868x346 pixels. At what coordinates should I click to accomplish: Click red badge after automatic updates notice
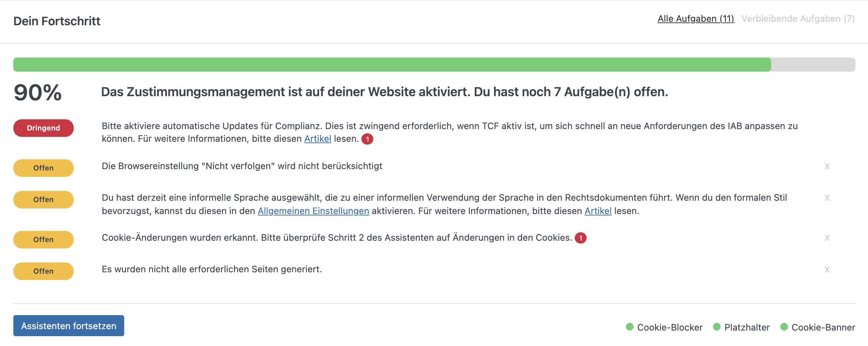(367, 139)
